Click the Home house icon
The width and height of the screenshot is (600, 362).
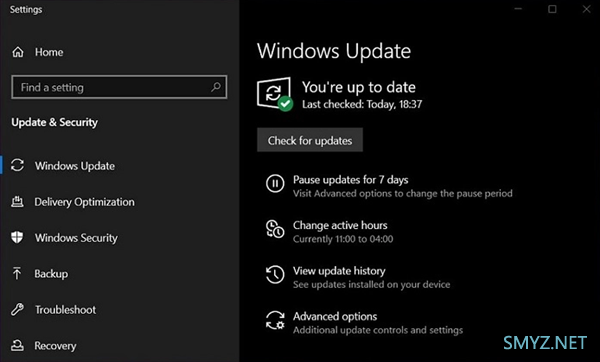(x=18, y=52)
